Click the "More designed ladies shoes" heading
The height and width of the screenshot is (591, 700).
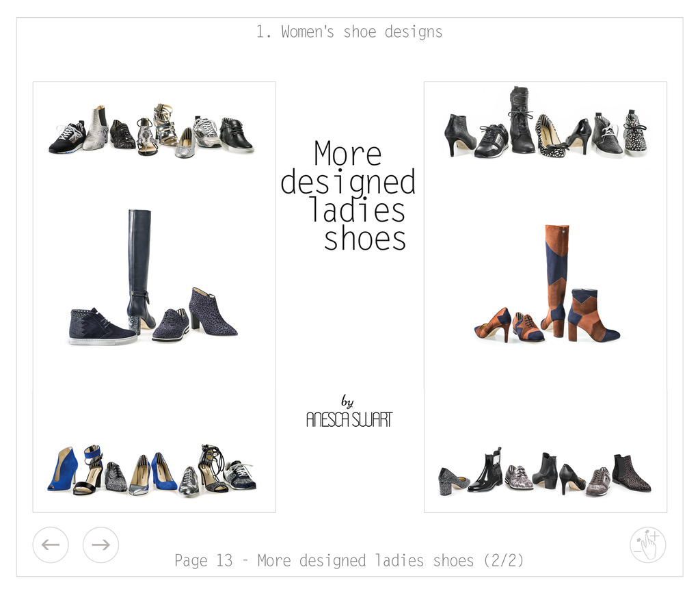click(x=348, y=195)
